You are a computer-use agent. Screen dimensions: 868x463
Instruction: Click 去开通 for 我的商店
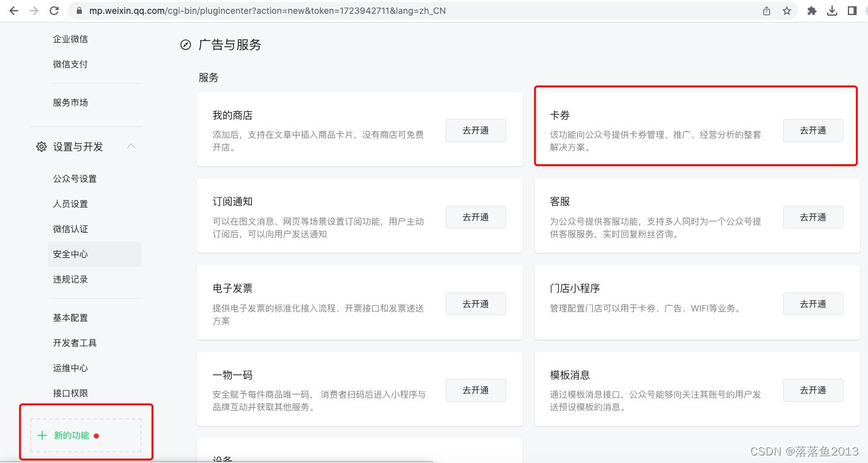(x=475, y=130)
